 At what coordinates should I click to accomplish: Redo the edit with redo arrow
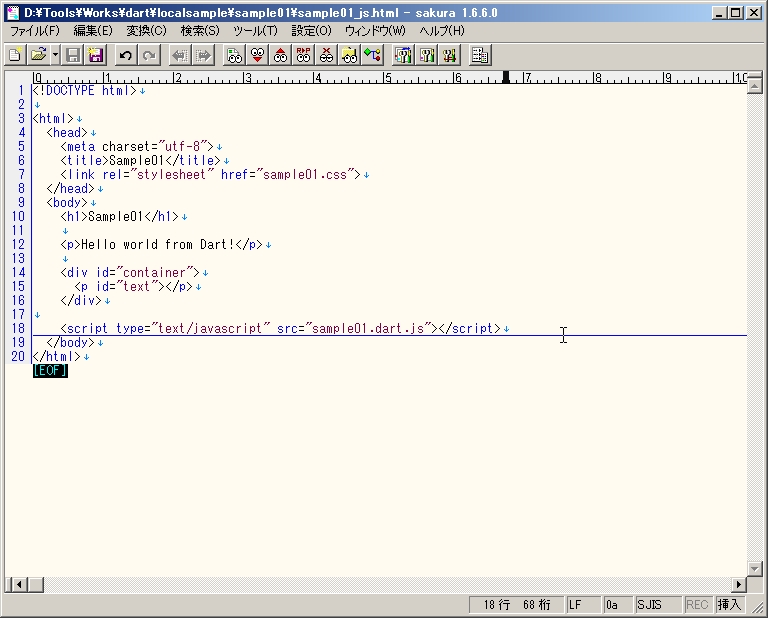149,55
